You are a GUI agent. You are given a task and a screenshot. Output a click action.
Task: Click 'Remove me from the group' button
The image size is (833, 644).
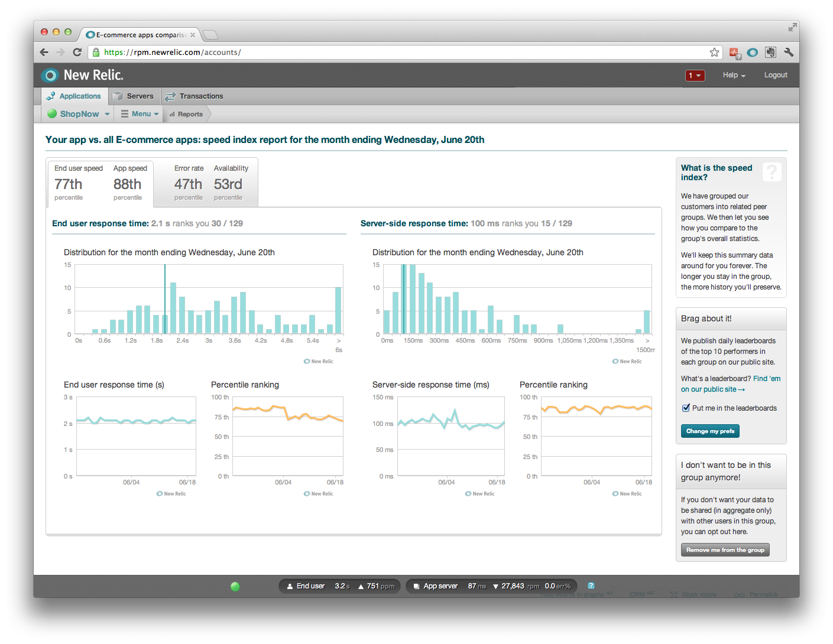click(x=725, y=550)
